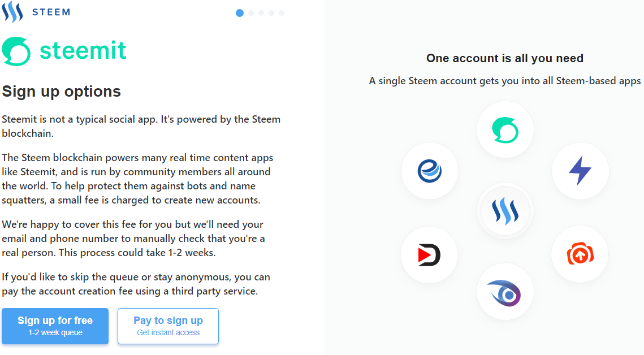Screen dimensions: 644x355
Task: Go to the second step dot
Action: tap(251, 13)
